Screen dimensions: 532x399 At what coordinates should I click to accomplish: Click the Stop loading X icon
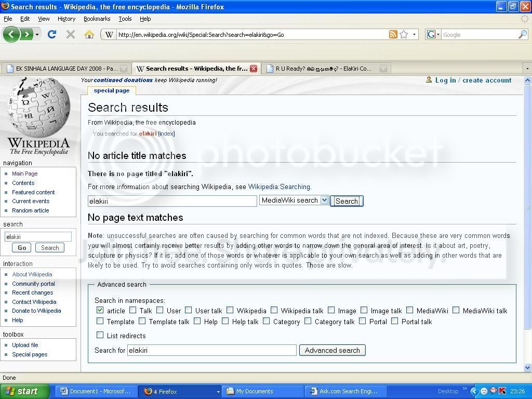(71, 34)
